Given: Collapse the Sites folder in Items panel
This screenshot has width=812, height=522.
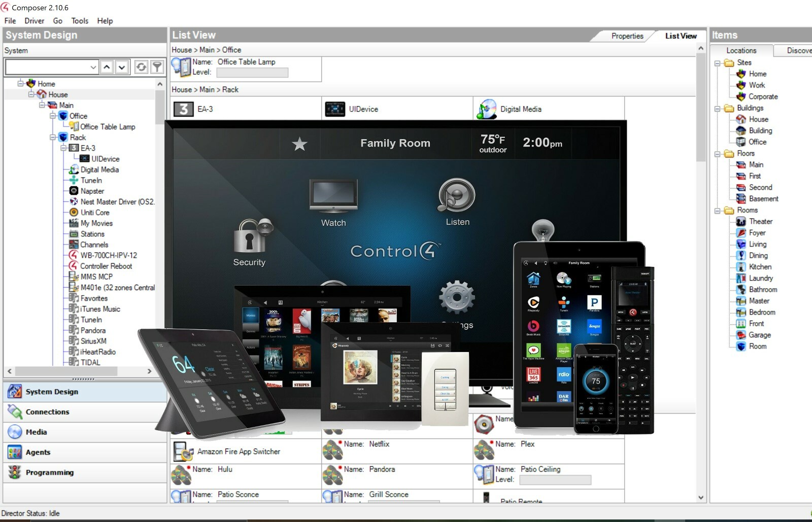Looking at the screenshot, I should tap(718, 63).
